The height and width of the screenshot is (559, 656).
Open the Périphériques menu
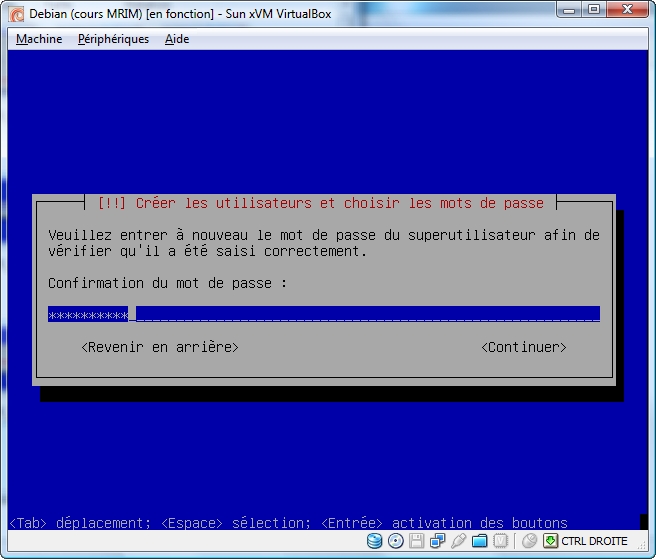point(113,39)
